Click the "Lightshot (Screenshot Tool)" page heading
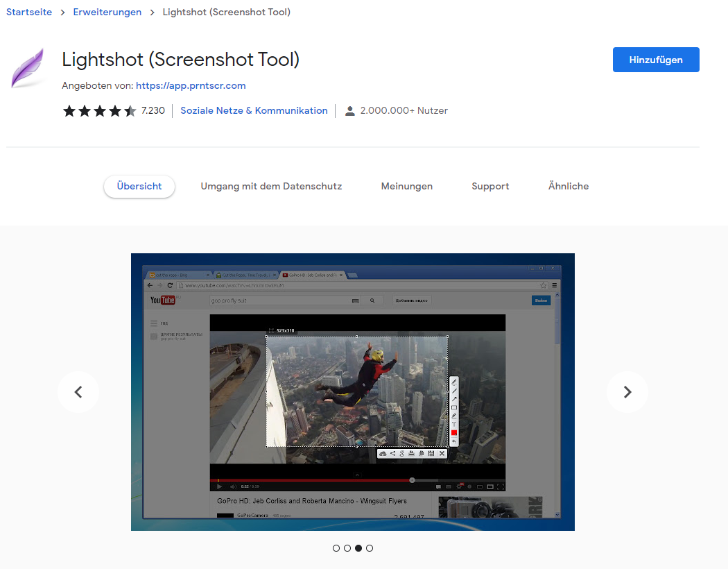The image size is (728, 569). pos(180,60)
